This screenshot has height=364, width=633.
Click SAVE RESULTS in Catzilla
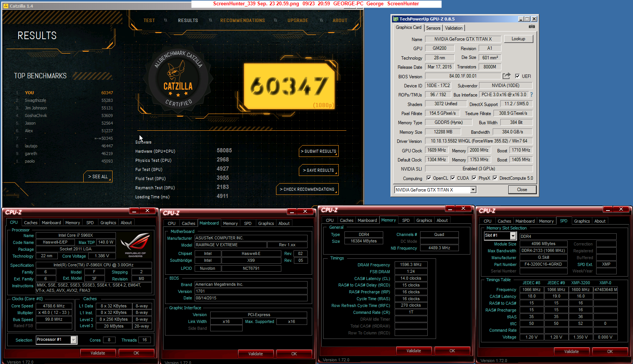click(319, 170)
